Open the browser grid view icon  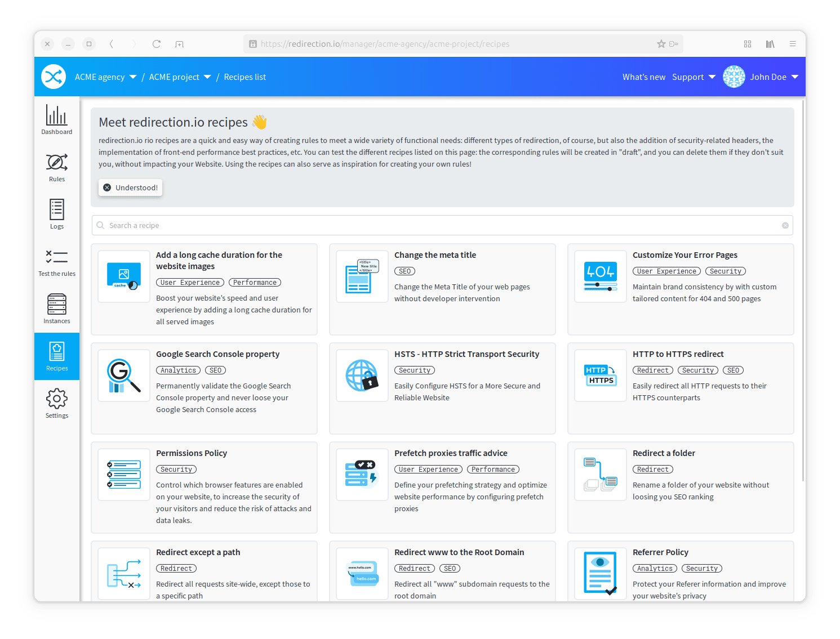click(x=748, y=44)
